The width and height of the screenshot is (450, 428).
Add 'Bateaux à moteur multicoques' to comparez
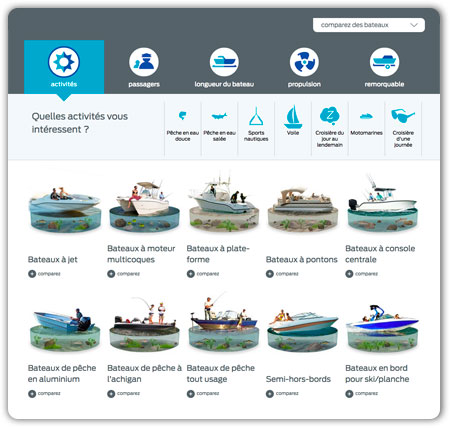124,274
